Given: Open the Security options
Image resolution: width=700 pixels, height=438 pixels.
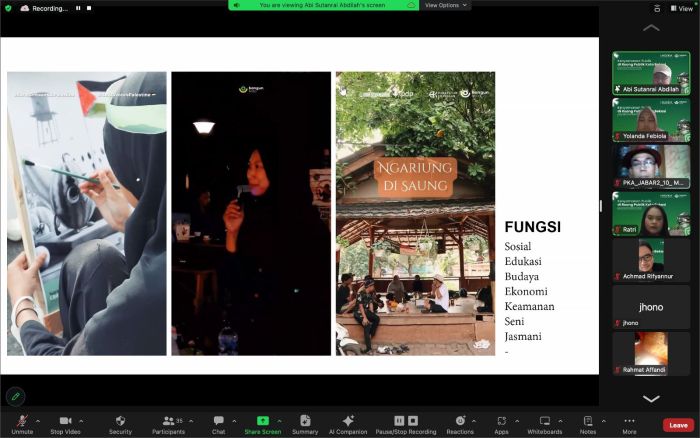Looking at the screenshot, I should (120, 422).
